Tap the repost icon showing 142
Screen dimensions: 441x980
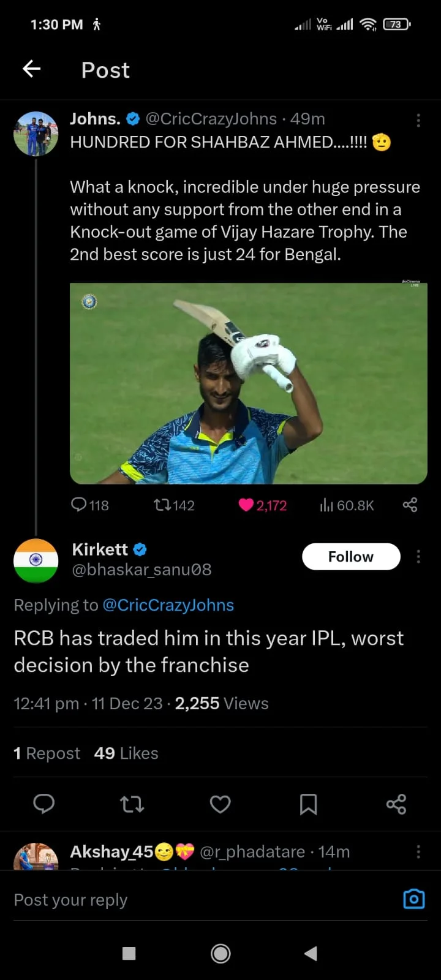coord(162,505)
